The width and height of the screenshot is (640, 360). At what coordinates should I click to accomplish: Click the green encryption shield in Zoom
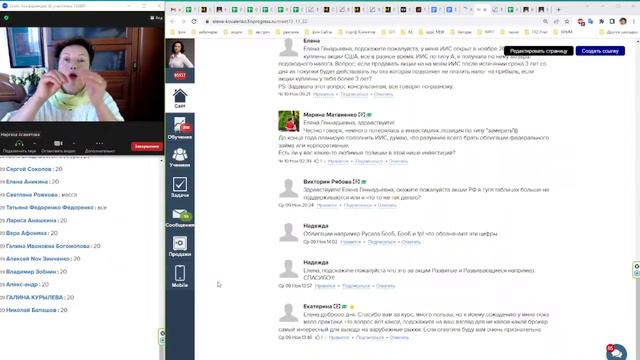pyautogui.click(x=6, y=18)
